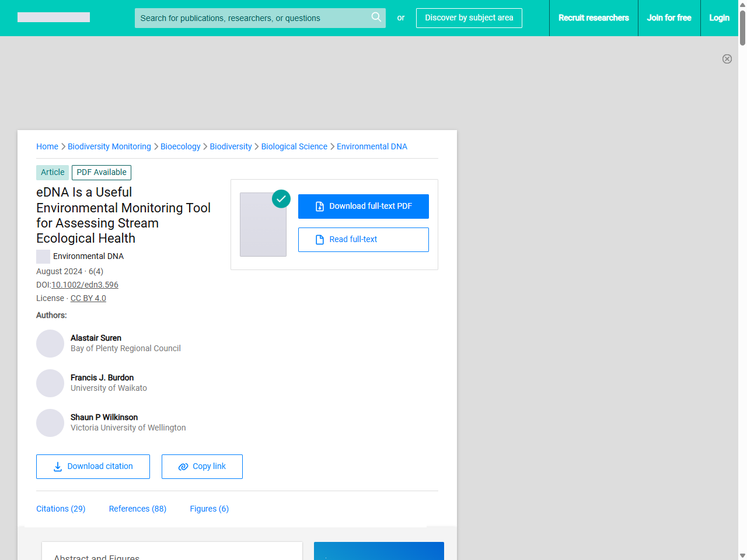Go to Home breadcrumb
This screenshot has height=560, width=747.
point(47,146)
